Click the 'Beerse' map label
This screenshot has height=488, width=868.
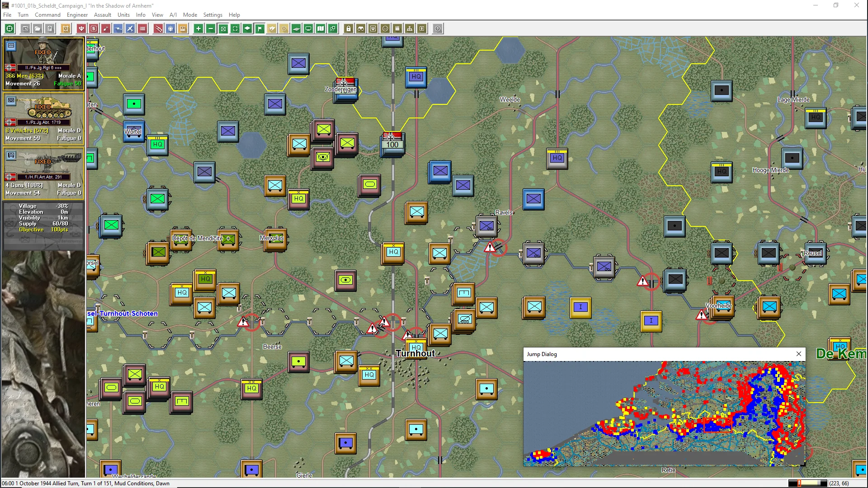272,347
